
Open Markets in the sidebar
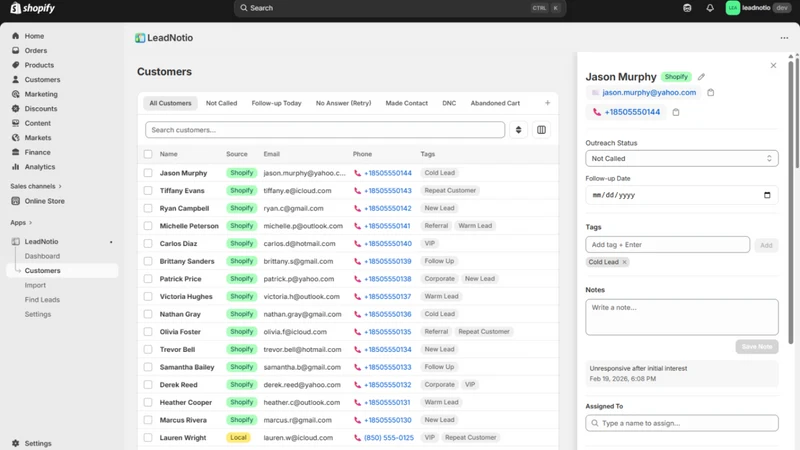click(38, 138)
